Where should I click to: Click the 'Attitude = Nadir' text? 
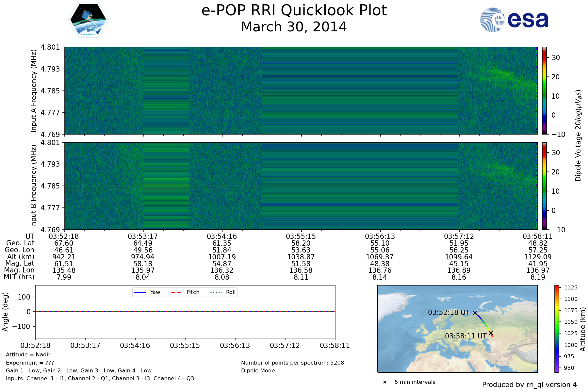coord(28,354)
